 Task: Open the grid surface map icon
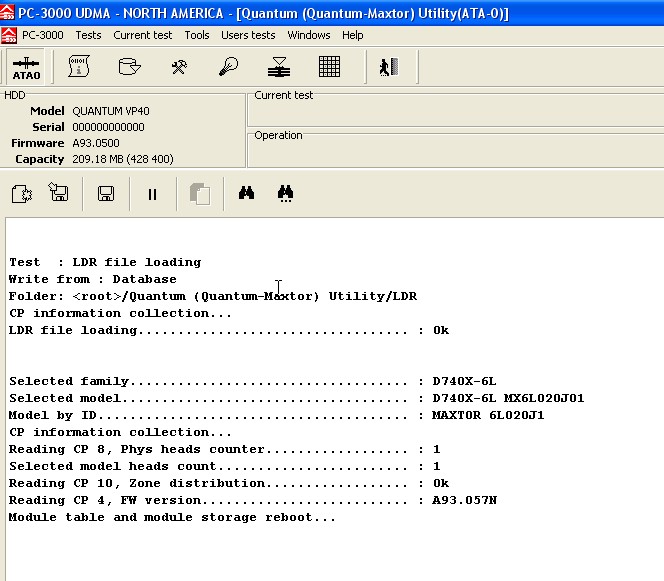pos(329,66)
